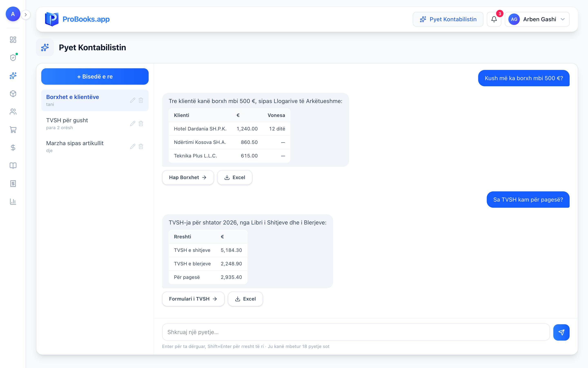The image size is (588, 368).
Task: Click the round A avatar in sidebar
Action: click(13, 14)
